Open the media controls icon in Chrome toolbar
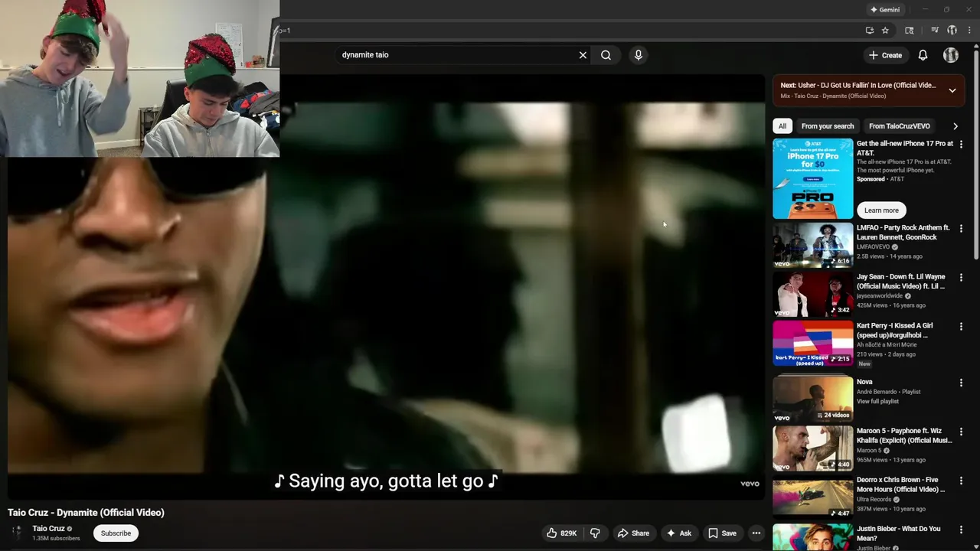Screen dimensions: 980x551 (935, 31)
